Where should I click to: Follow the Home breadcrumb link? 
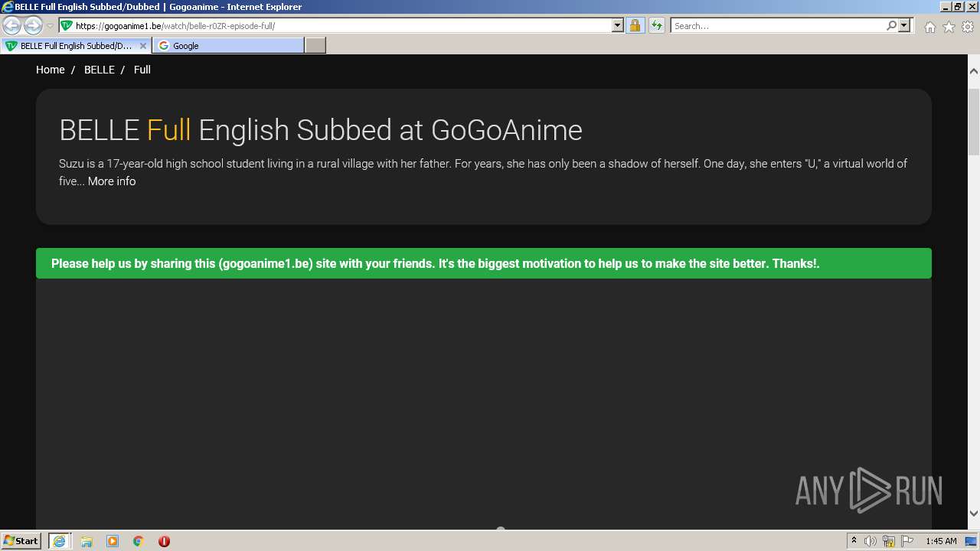51,70
